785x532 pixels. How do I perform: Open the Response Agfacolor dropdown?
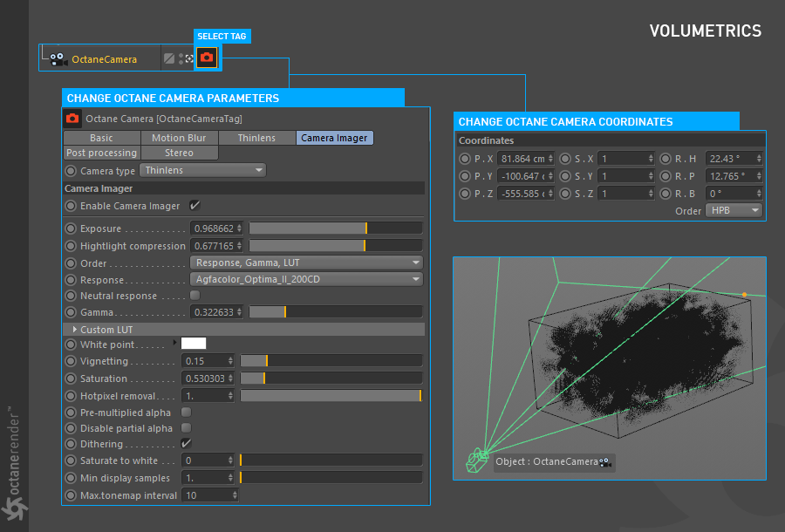pos(306,279)
